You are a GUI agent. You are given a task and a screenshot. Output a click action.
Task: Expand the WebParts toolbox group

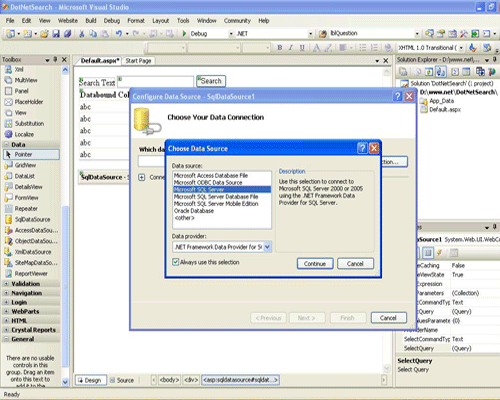(6, 311)
